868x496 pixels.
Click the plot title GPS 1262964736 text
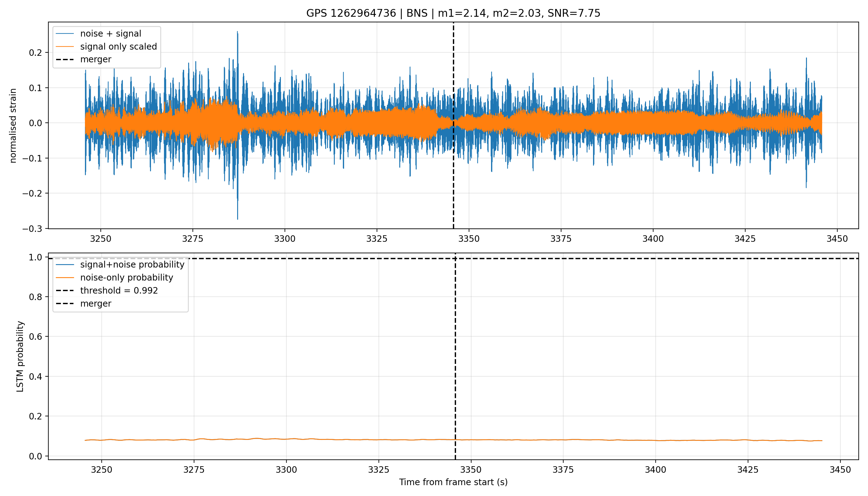click(x=351, y=13)
